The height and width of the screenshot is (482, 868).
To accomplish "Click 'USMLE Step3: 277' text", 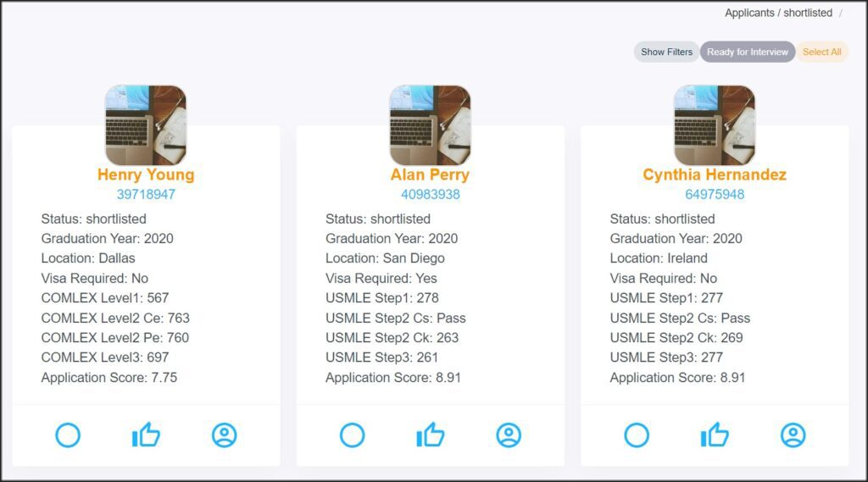I will 666,357.
